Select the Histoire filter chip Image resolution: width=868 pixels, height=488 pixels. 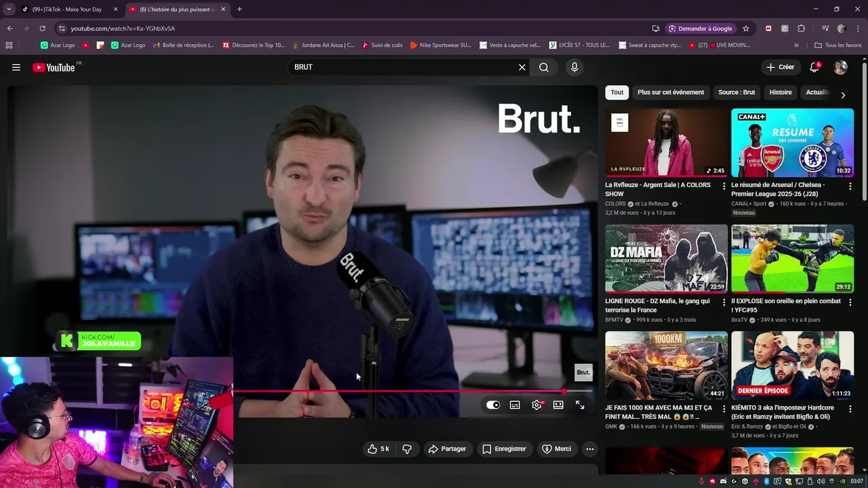coord(781,92)
